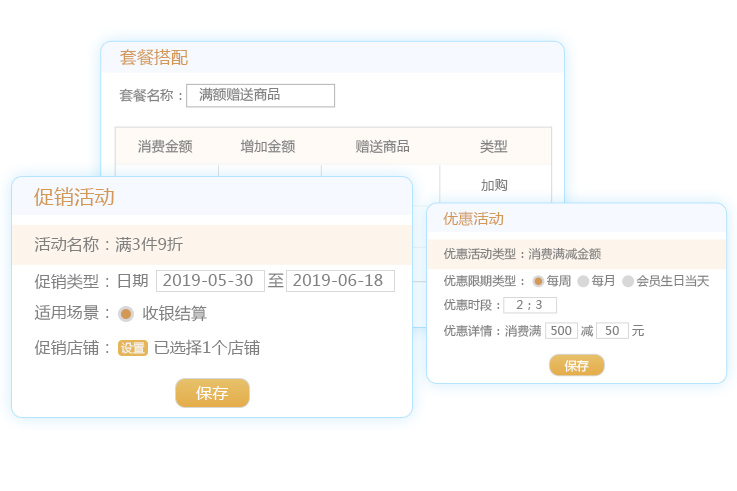Select the 会员生日当天 radio option
This screenshot has width=737, height=491.
[x=628, y=281]
